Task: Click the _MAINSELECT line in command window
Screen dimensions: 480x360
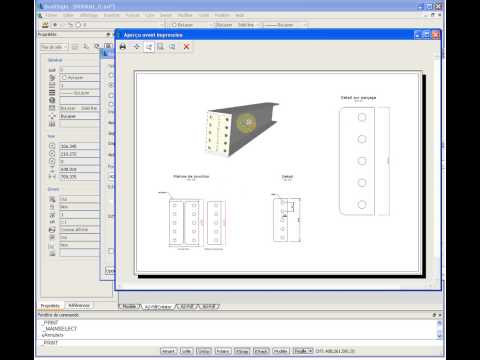Action: tap(61, 329)
